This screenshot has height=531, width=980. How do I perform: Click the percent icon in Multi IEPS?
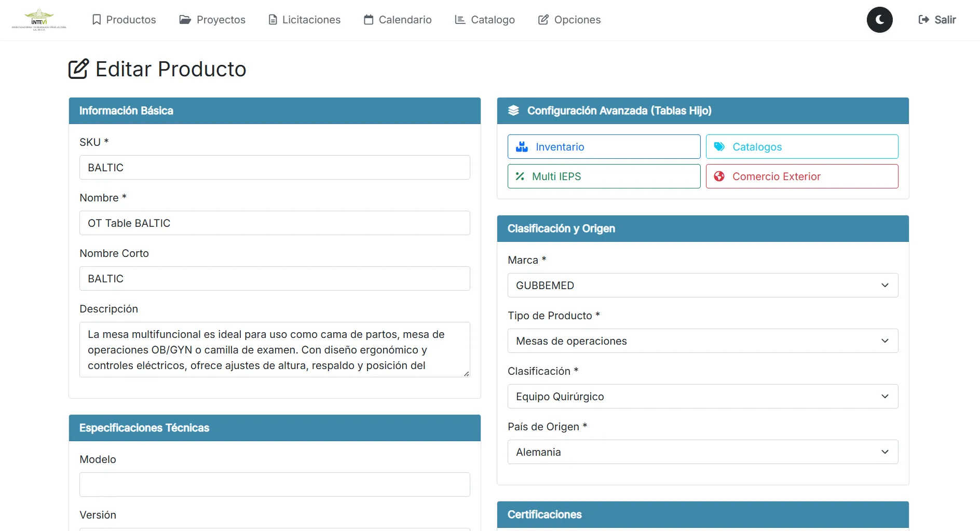520,176
